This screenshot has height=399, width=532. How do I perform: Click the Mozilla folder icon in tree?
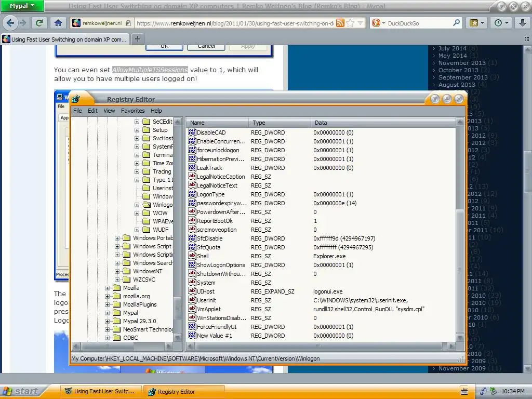[117, 288]
